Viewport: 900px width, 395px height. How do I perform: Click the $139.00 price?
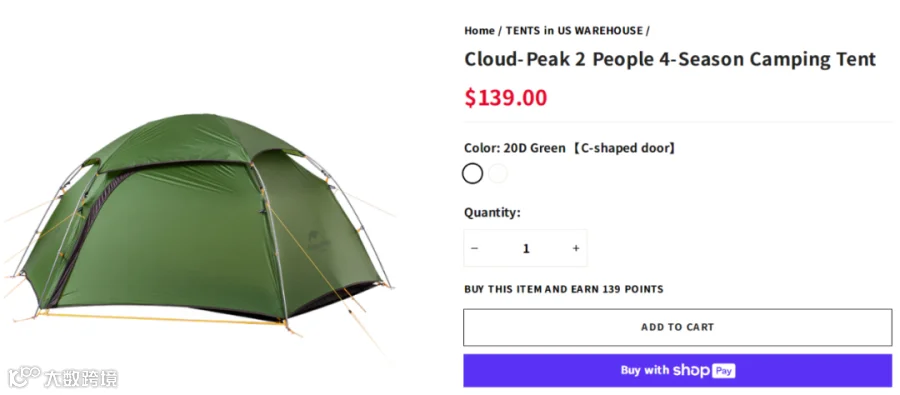[506, 98]
